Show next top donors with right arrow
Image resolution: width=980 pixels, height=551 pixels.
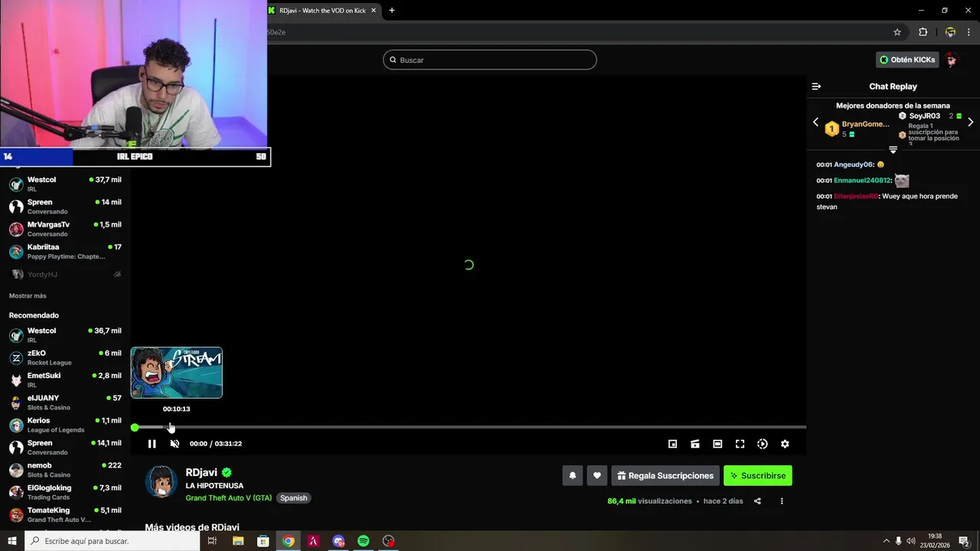[x=971, y=122]
